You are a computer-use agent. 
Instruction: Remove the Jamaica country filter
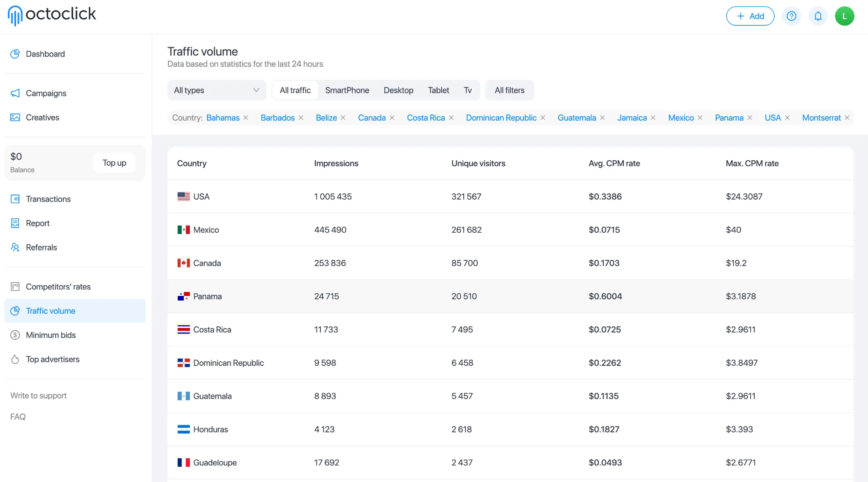click(653, 118)
